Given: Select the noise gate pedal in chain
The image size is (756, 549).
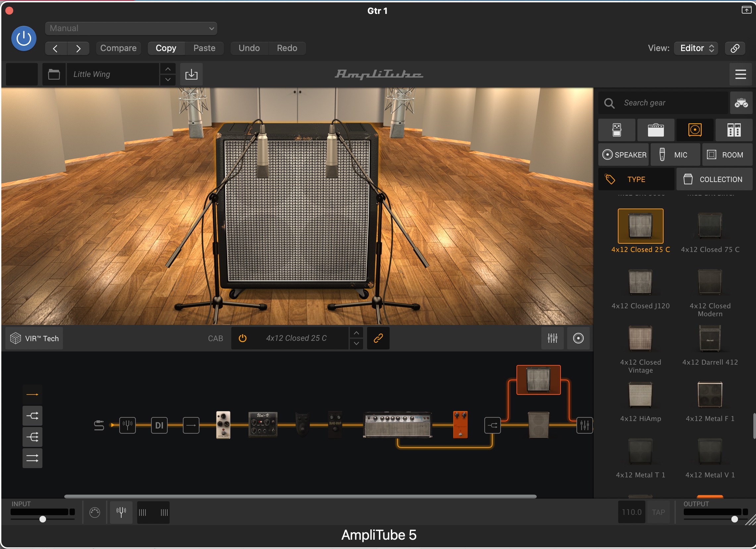Looking at the screenshot, I should (x=223, y=425).
